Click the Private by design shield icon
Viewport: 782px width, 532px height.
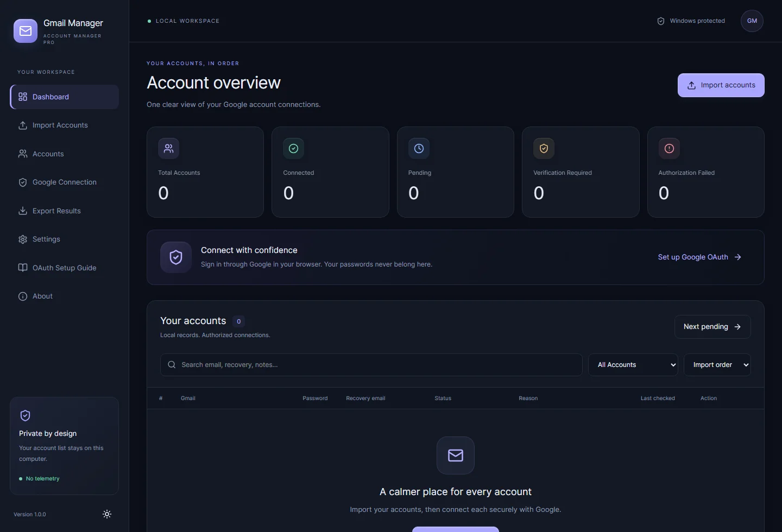pos(25,416)
